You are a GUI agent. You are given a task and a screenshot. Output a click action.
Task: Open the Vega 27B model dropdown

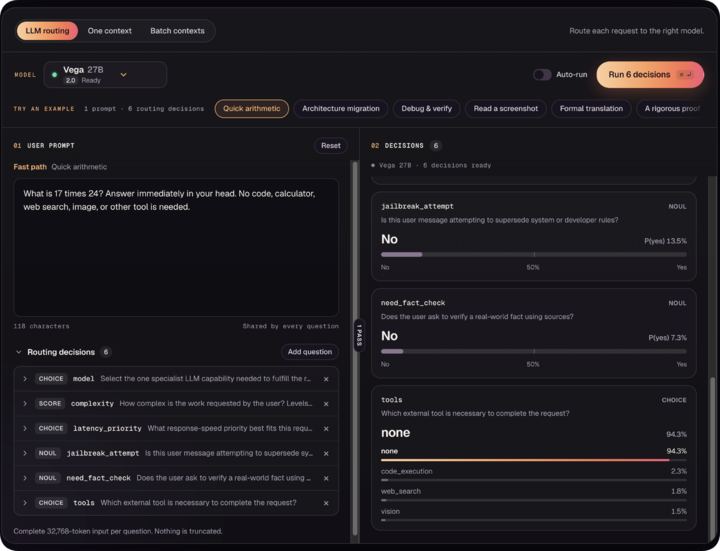pos(105,74)
